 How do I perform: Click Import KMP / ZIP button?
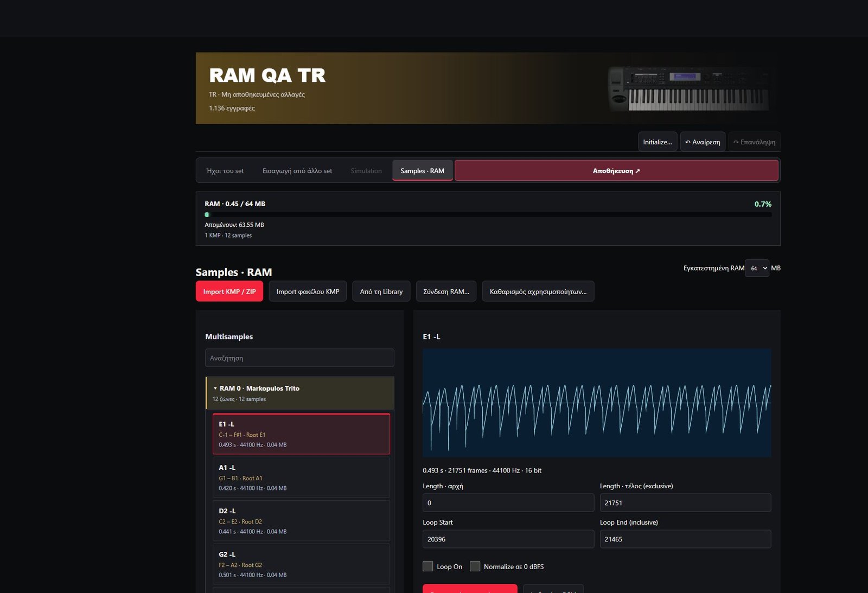click(229, 291)
